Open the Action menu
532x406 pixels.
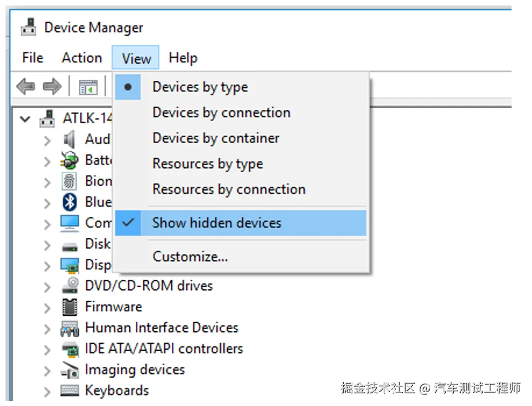(x=82, y=58)
